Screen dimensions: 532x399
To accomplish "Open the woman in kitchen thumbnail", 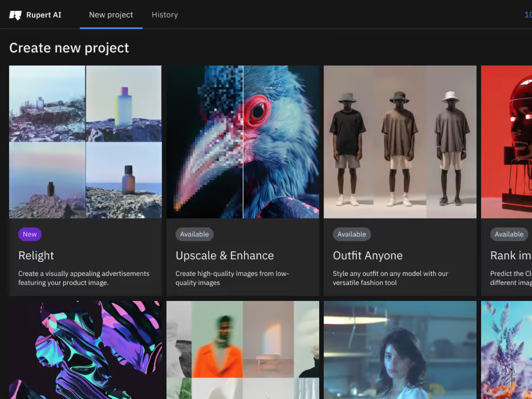I will click(x=400, y=350).
